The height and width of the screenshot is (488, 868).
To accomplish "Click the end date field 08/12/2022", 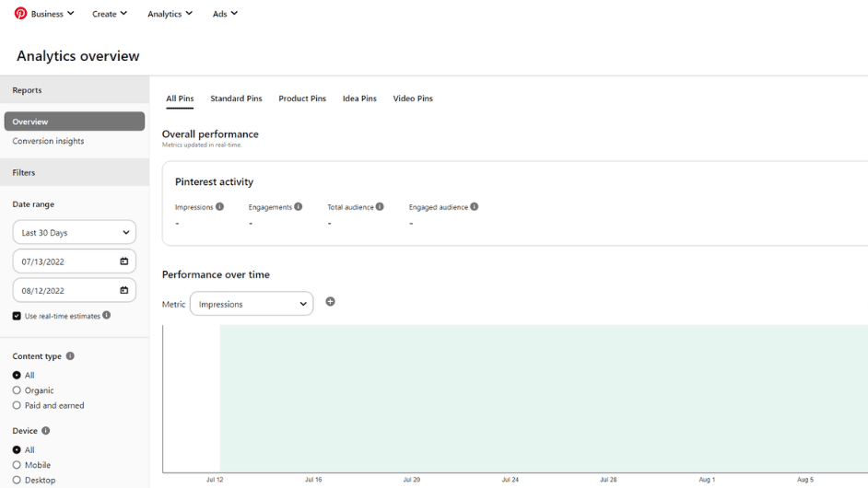I will tap(75, 290).
